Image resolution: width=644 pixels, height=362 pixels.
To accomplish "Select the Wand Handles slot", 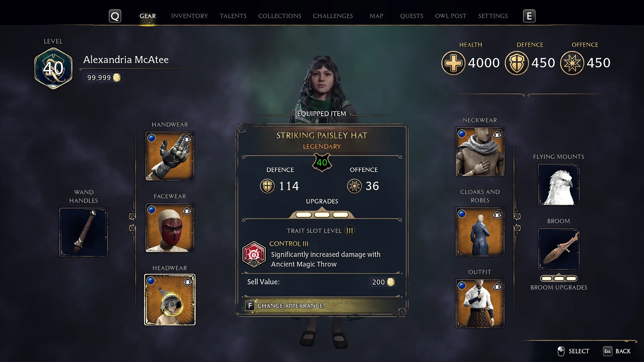I will point(84,232).
